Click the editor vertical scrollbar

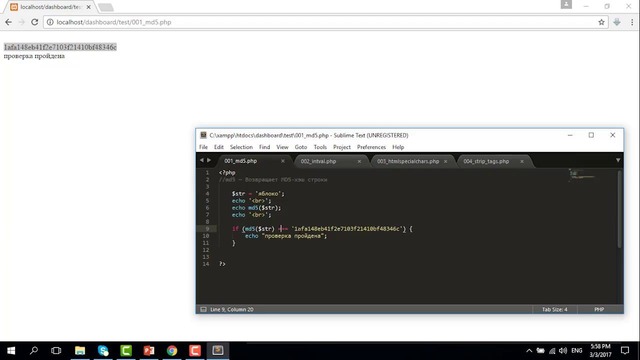[620, 209]
